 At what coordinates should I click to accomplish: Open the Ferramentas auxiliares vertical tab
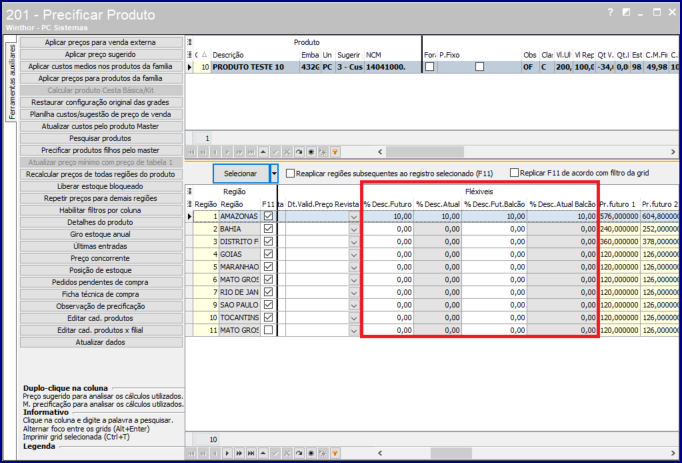pos(12,82)
